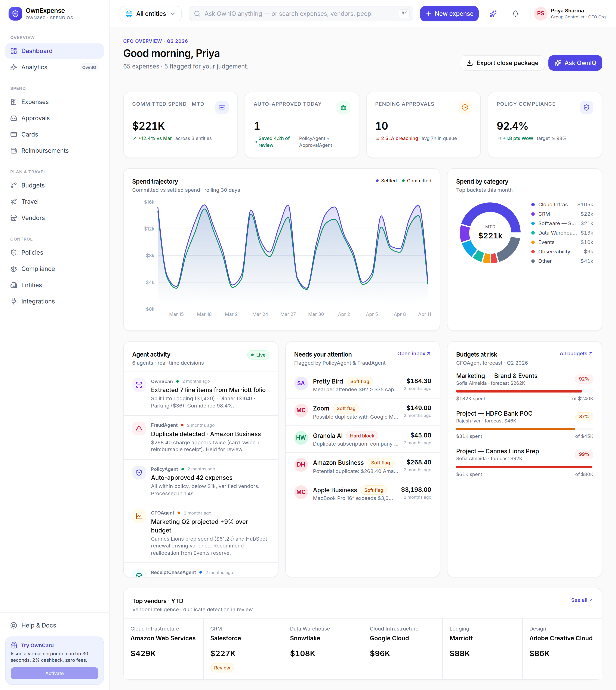Toggle the Settled legend item
The height and width of the screenshot is (690, 616).
[x=386, y=181]
